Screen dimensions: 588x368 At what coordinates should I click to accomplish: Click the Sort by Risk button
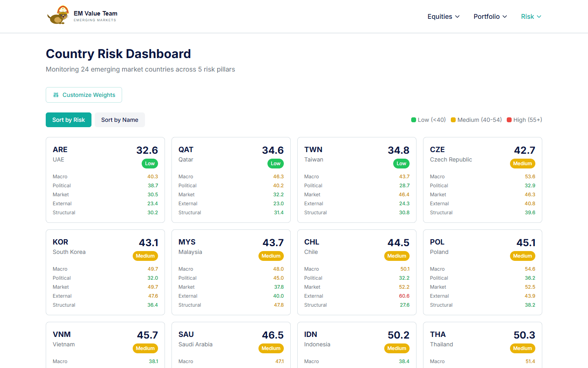coord(69,119)
